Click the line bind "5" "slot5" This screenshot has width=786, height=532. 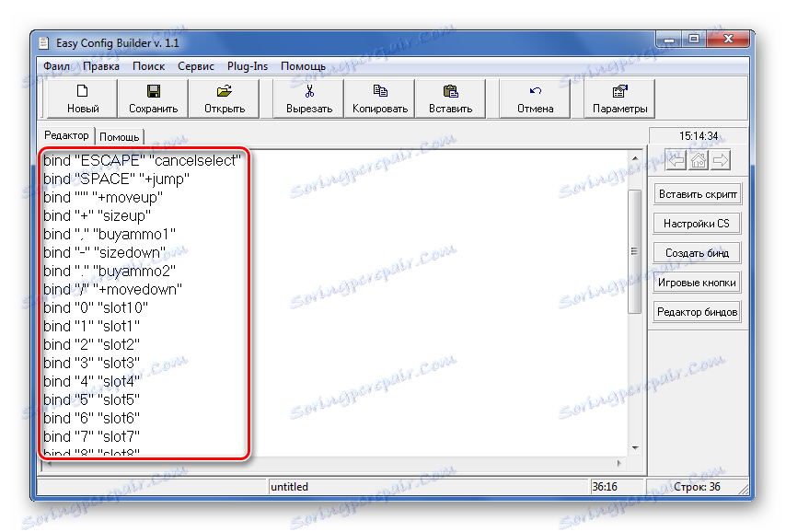(91, 400)
